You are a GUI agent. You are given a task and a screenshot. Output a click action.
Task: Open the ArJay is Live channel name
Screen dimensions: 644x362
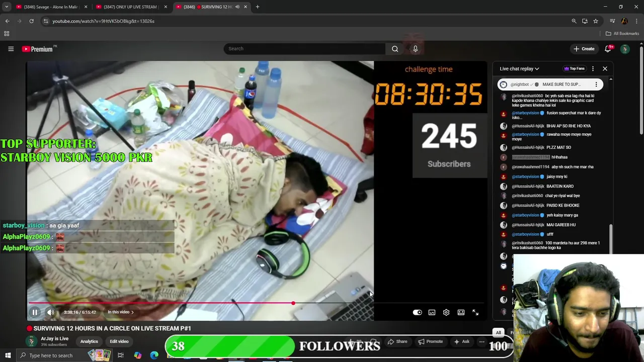(x=54, y=339)
